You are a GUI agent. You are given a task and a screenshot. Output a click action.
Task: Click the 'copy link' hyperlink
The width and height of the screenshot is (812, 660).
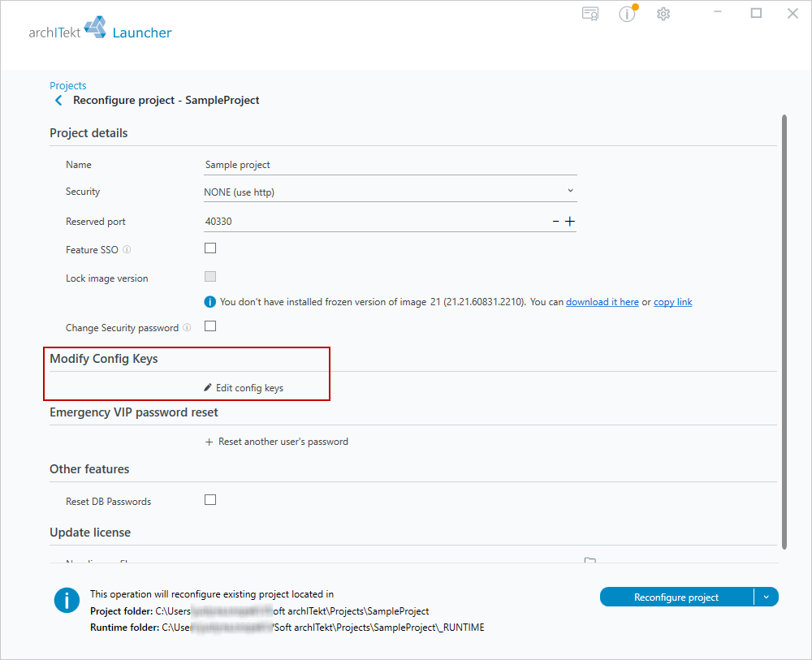point(672,302)
